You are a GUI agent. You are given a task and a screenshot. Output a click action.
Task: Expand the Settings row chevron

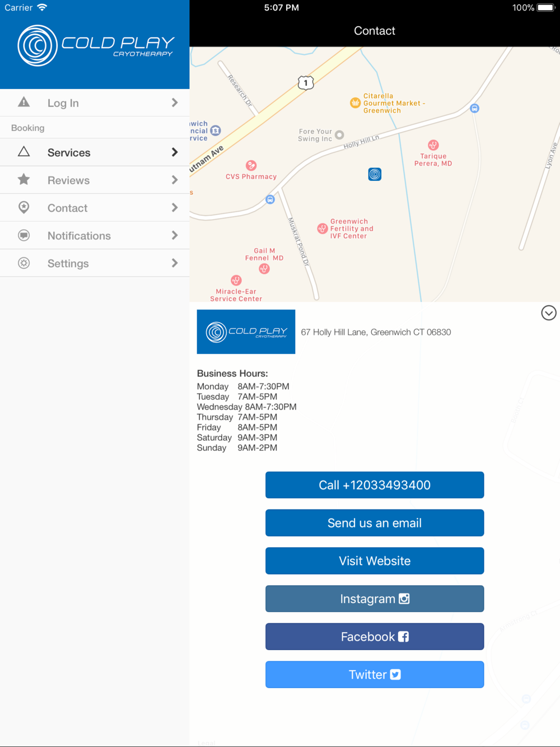(175, 263)
